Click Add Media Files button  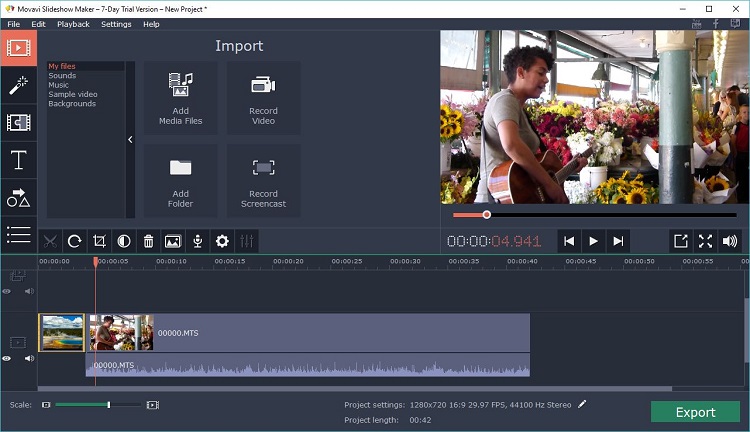point(180,98)
